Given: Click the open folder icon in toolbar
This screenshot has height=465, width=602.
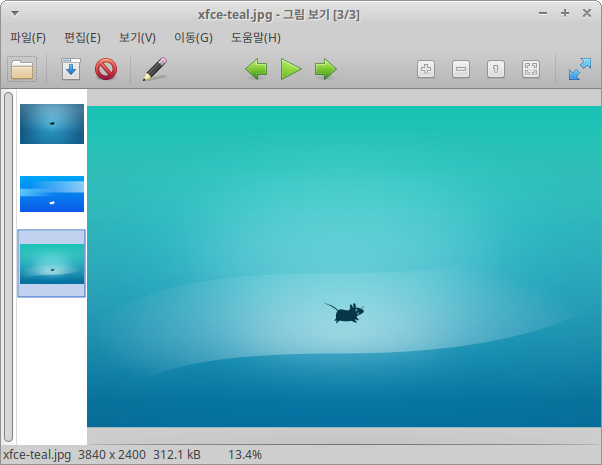Looking at the screenshot, I should (x=22, y=69).
